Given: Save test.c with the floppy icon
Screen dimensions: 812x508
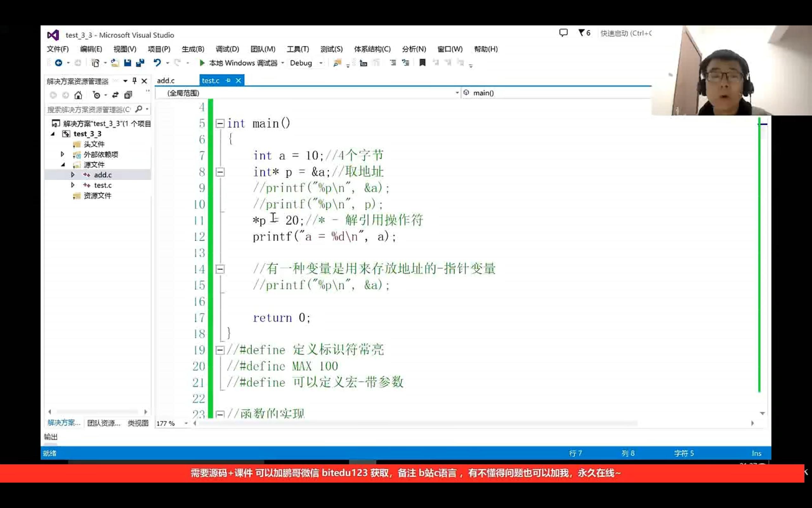Looking at the screenshot, I should tap(128, 63).
